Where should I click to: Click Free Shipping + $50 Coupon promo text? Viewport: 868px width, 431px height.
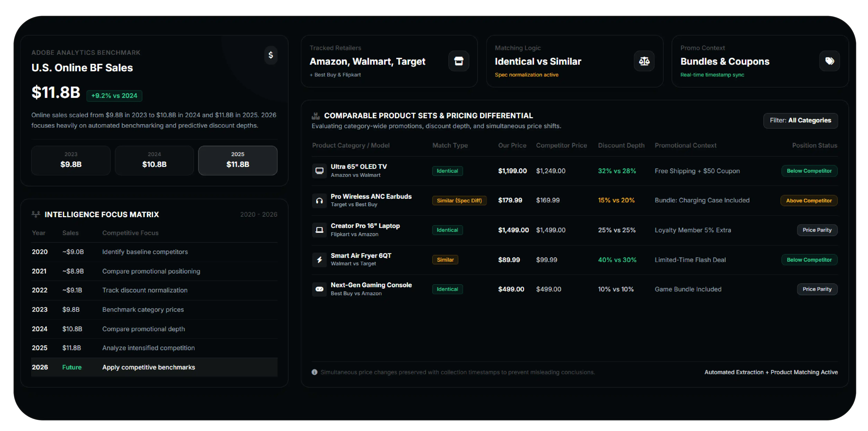pos(697,171)
